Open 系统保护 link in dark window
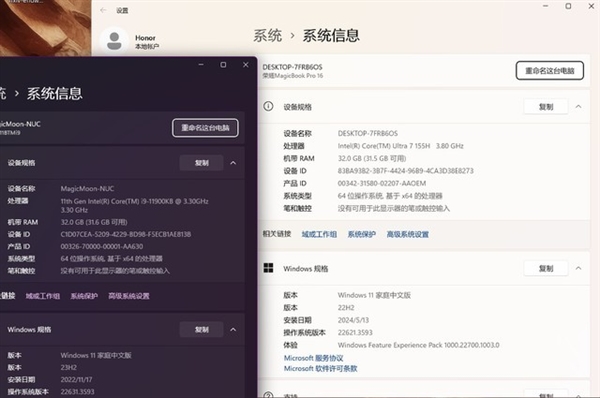The height and width of the screenshot is (398, 600). click(84, 296)
